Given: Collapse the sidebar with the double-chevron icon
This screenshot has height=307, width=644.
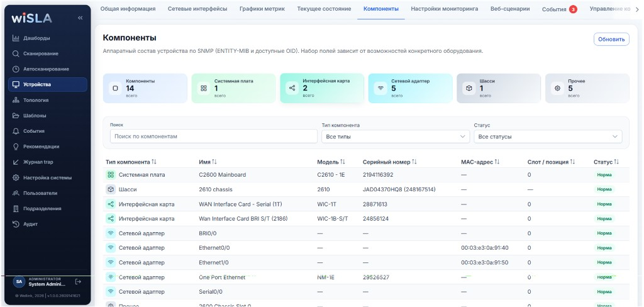Looking at the screenshot, I should pos(80,18).
